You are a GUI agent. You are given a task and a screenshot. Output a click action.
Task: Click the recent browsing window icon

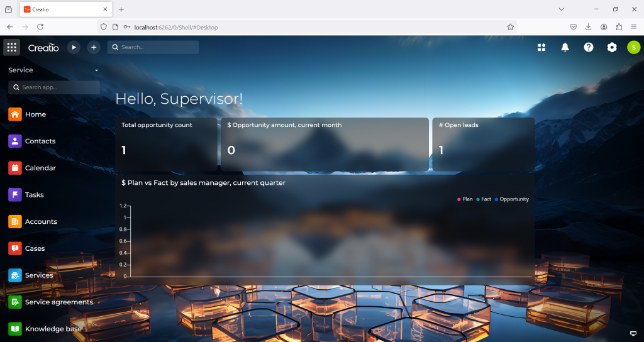8,9
